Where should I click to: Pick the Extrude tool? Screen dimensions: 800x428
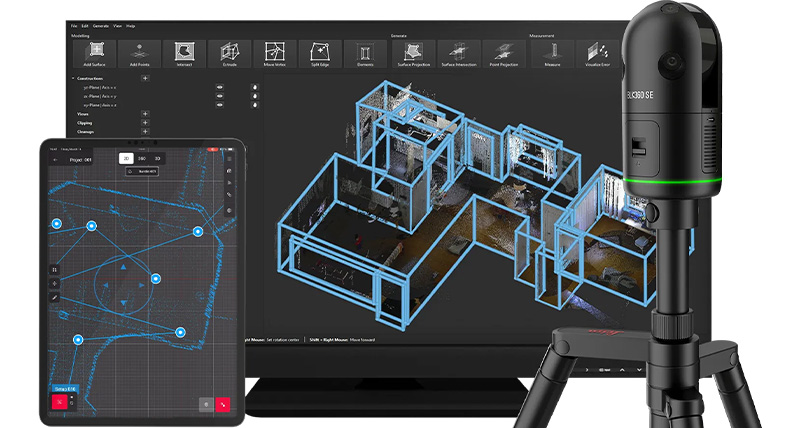(229, 53)
